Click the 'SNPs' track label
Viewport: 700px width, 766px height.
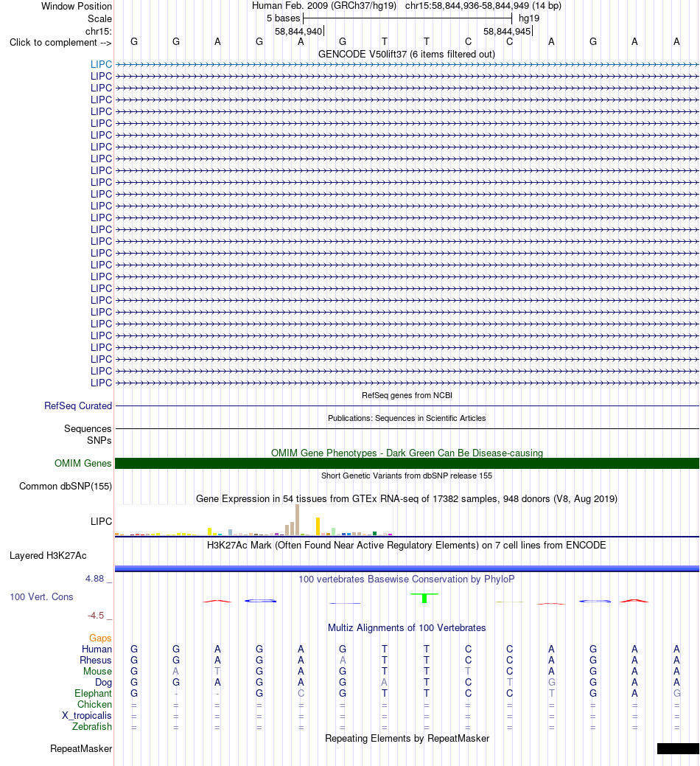click(99, 441)
